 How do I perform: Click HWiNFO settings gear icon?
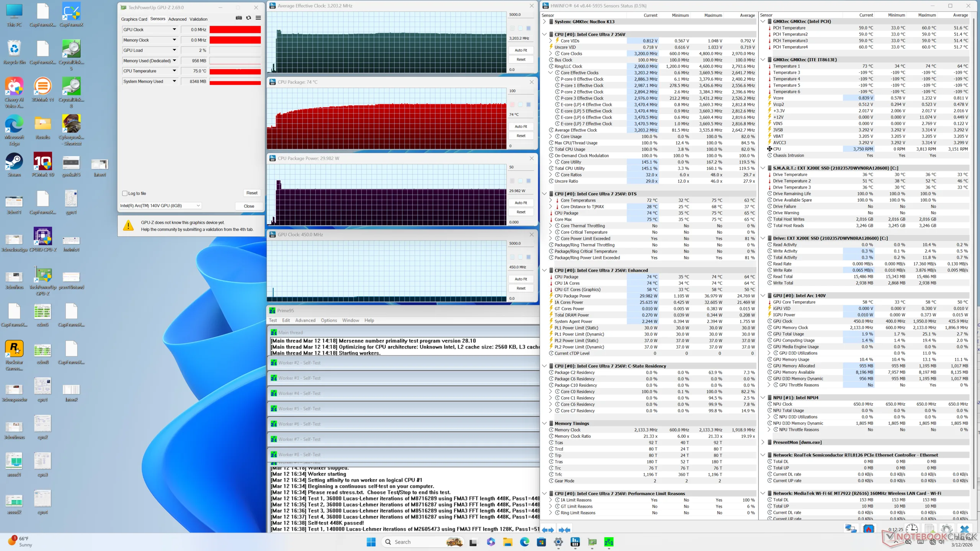(x=946, y=529)
